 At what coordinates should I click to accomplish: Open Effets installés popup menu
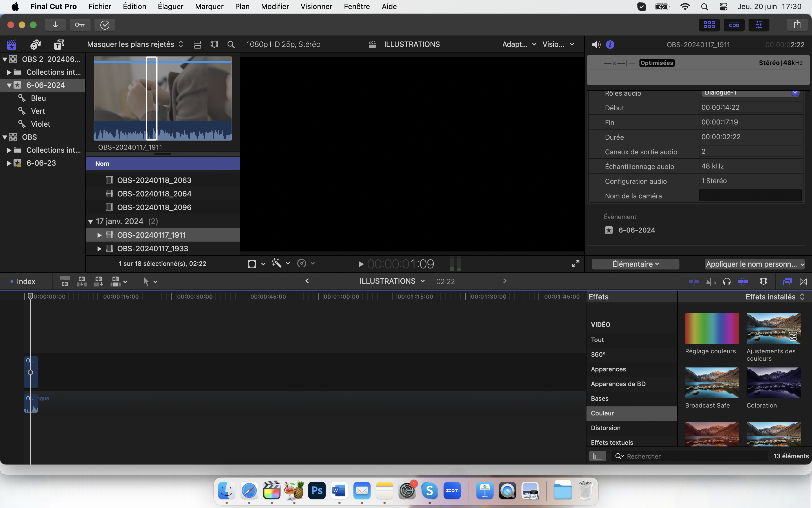[x=775, y=297]
